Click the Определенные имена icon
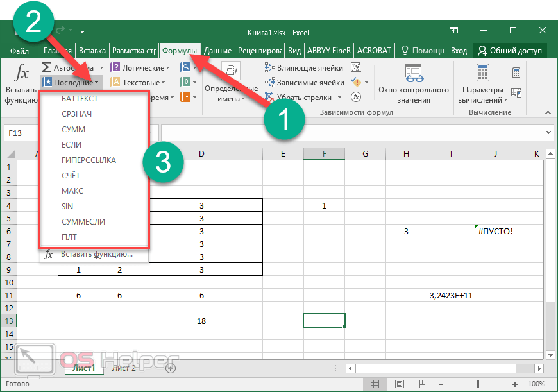558x392 pixels. pyautogui.click(x=231, y=71)
